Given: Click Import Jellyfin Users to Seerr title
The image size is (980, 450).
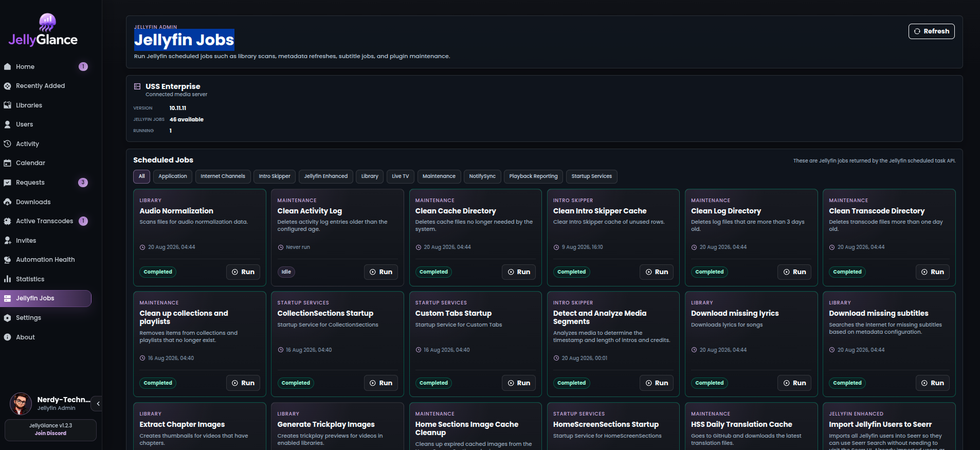Looking at the screenshot, I should point(880,425).
